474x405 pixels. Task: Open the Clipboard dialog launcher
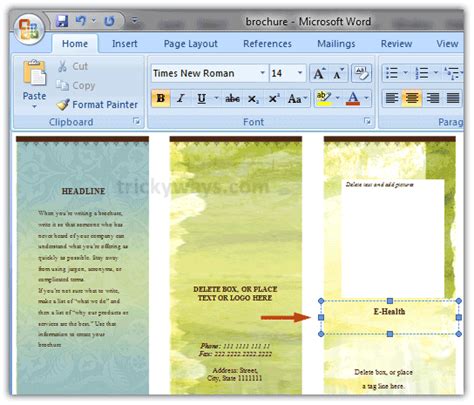click(x=136, y=121)
